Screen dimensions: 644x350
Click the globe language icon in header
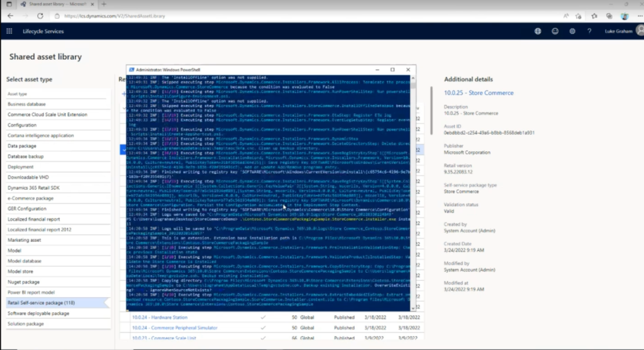coord(538,31)
